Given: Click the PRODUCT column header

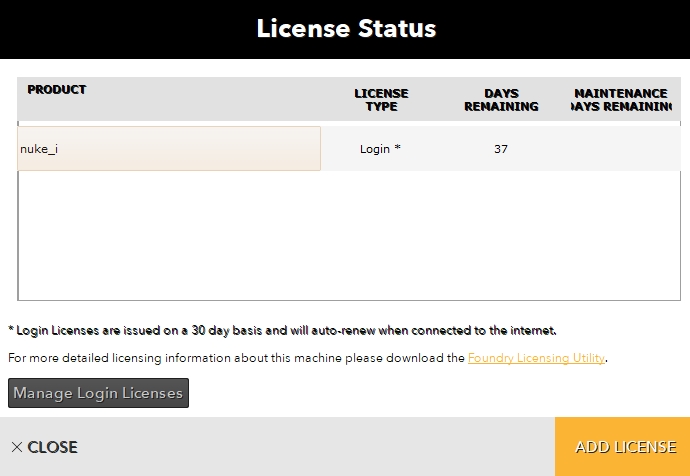Looking at the screenshot, I should [x=57, y=90].
